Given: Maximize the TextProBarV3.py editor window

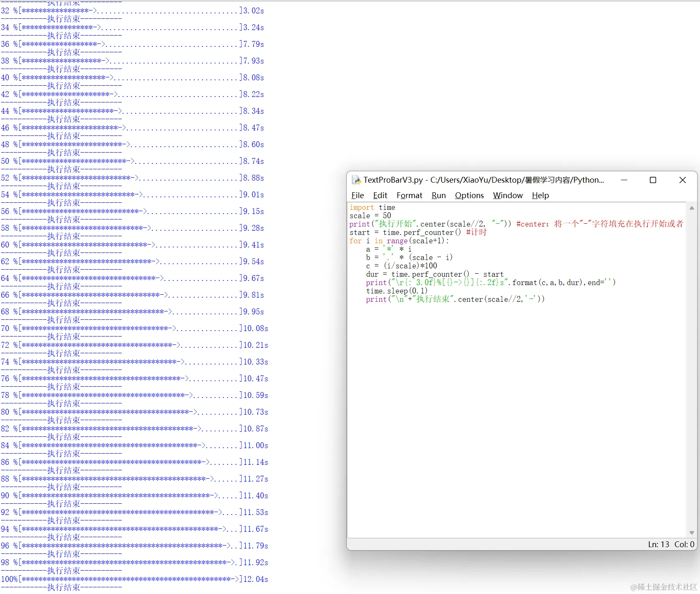Looking at the screenshot, I should (653, 180).
